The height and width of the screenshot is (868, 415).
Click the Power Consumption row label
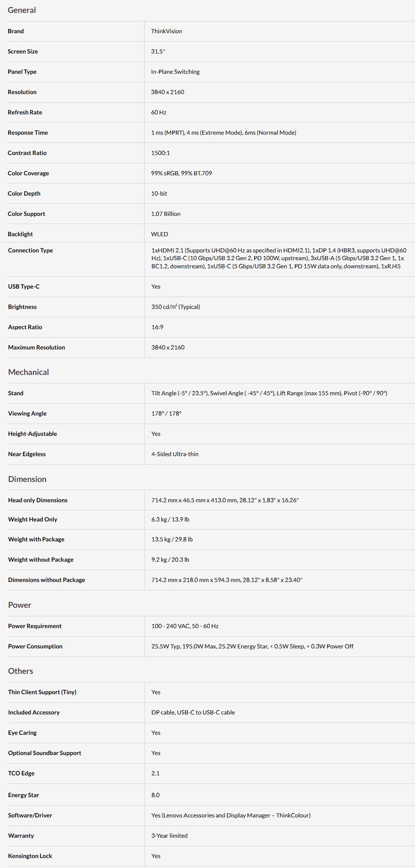coord(35,647)
